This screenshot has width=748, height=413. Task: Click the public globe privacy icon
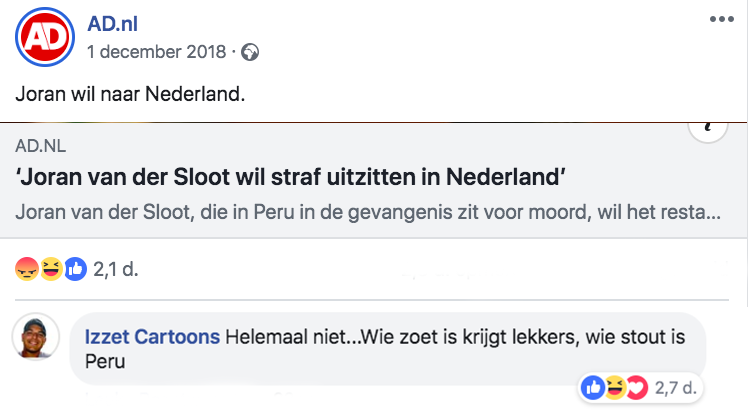[x=251, y=51]
